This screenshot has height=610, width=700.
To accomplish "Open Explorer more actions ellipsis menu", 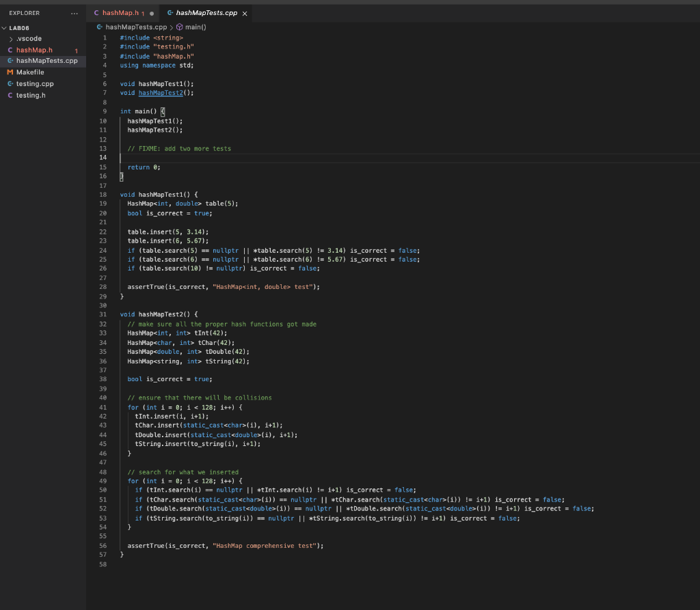I will 75,13.
